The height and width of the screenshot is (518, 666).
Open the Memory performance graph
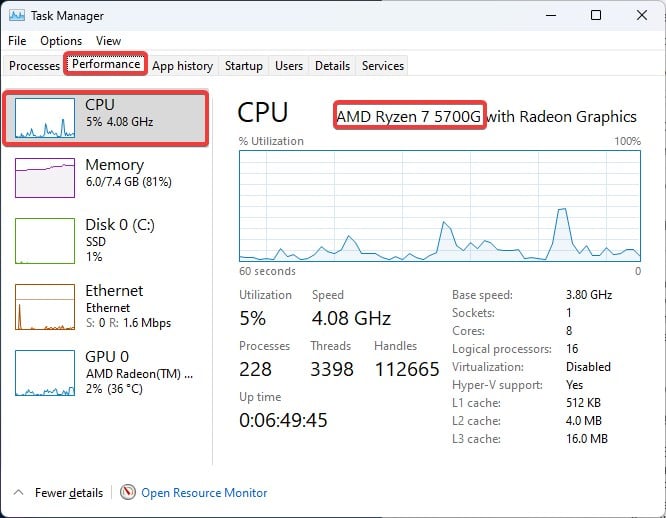point(44,179)
